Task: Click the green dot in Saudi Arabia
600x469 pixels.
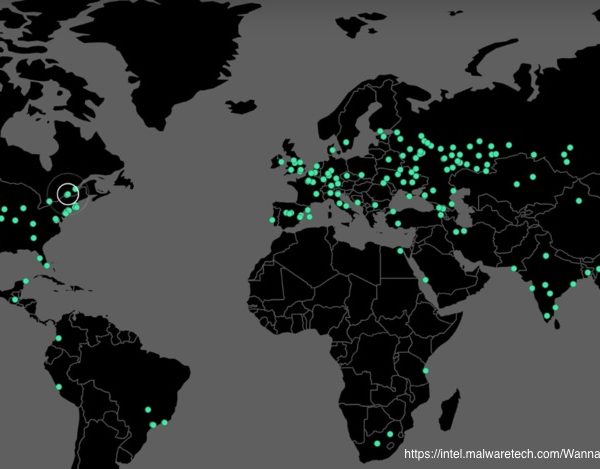Action: (x=425, y=279)
